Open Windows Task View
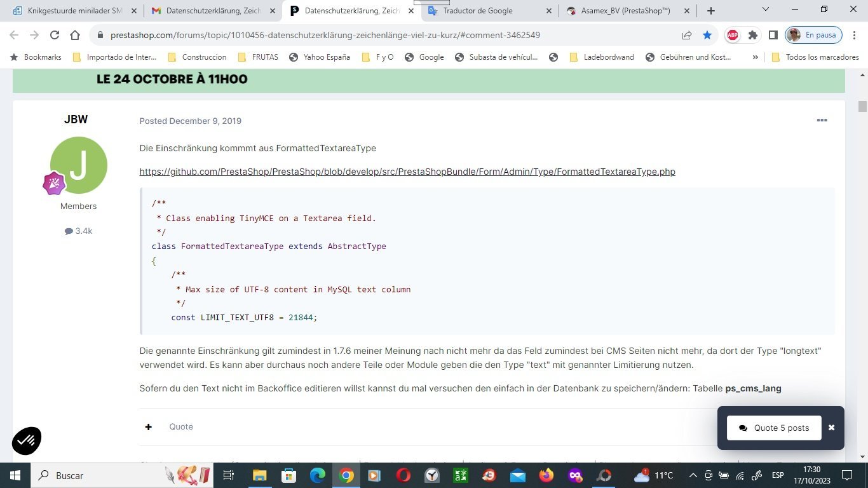 (229, 475)
